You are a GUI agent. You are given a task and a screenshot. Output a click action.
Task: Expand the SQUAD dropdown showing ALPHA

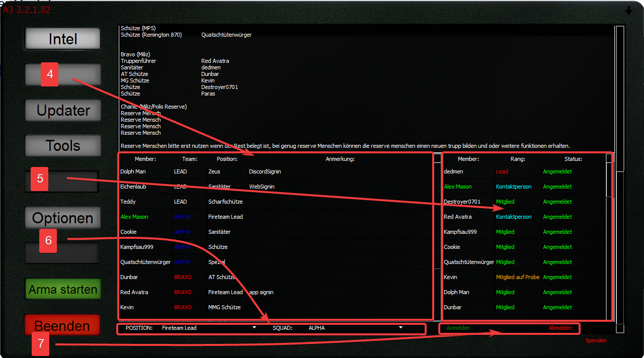coord(400,328)
